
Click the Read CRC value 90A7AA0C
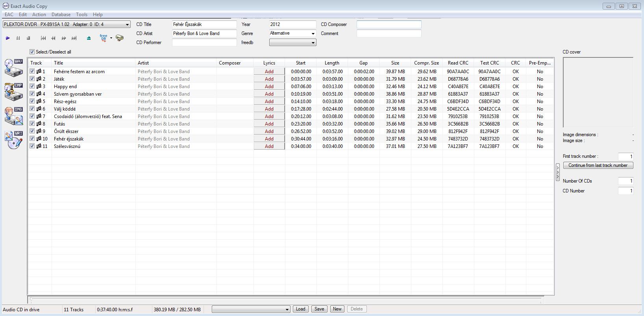click(x=458, y=71)
